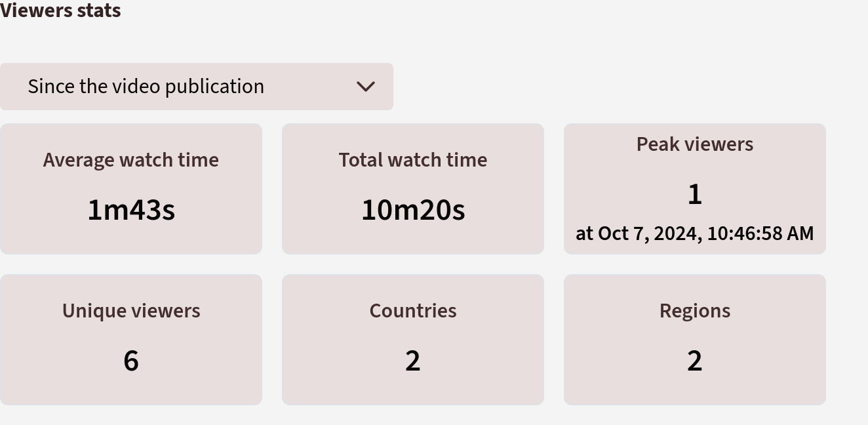Open the Countries stat card
Image resolution: width=868 pixels, height=425 pixels.
(x=413, y=340)
